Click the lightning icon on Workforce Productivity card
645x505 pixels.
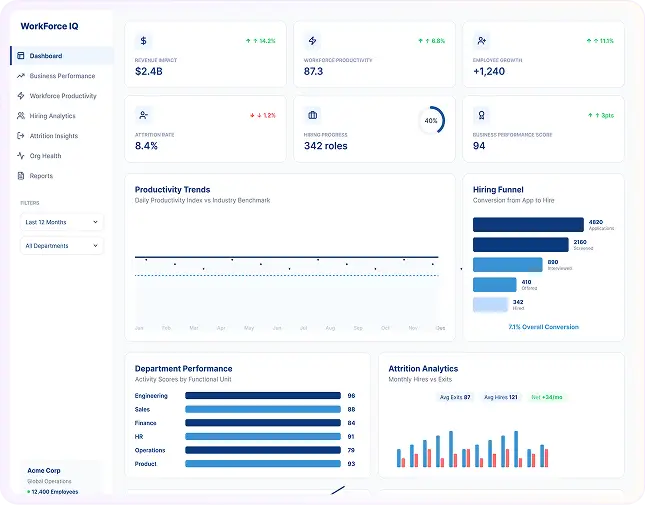pos(312,41)
